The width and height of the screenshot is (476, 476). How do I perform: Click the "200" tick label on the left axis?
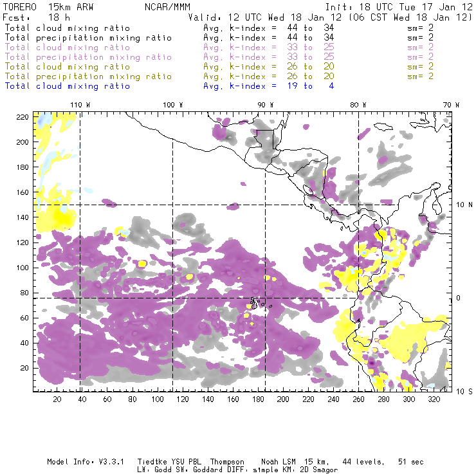(x=23, y=142)
